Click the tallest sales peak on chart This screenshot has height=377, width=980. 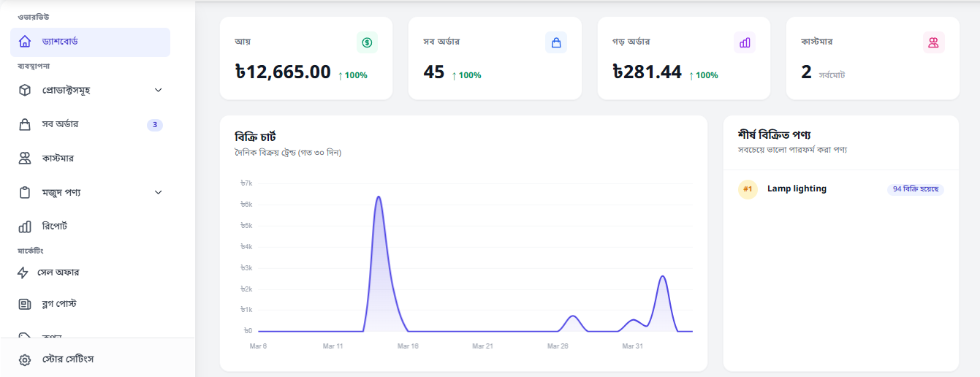(379, 197)
